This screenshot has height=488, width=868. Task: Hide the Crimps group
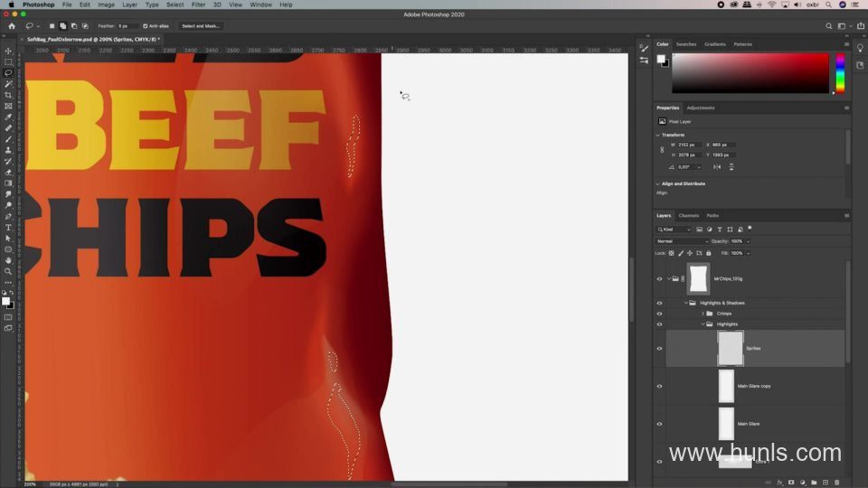point(659,314)
